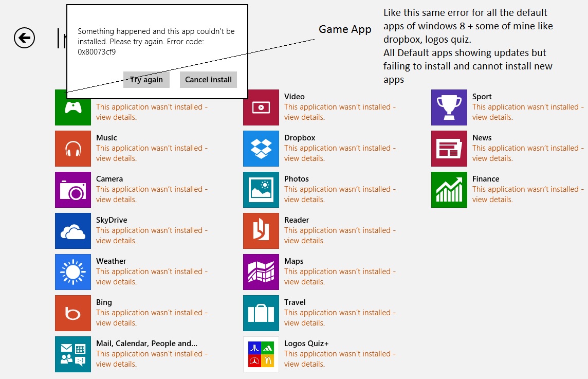The height and width of the screenshot is (379, 588).
Task: Click the Logos Quiz+ app name
Action: (x=306, y=344)
